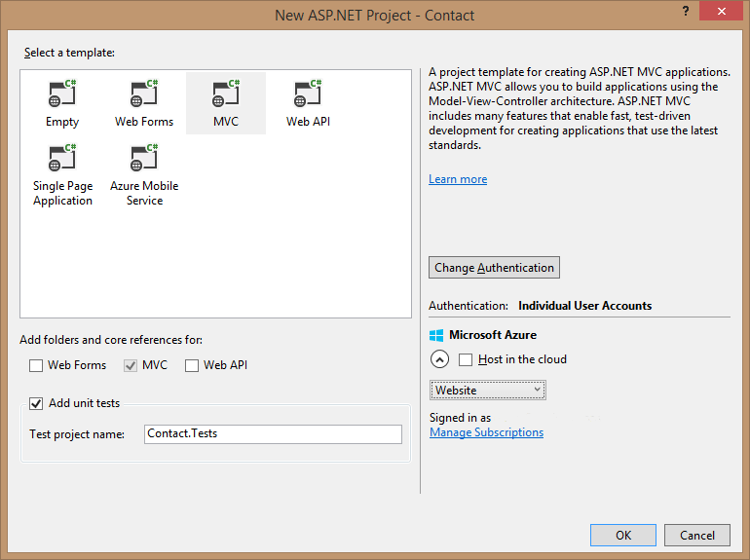The image size is (750, 560).
Task: Select Azure Mobile Service template icon
Action: point(144,158)
